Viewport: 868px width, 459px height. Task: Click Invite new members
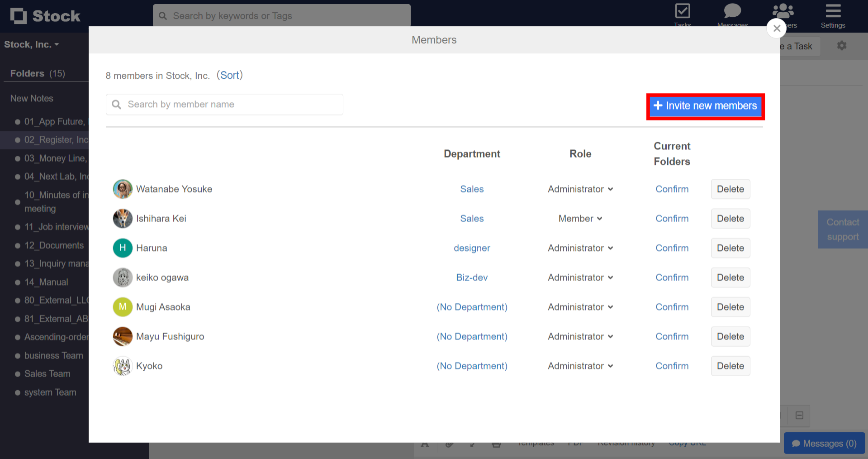(705, 106)
